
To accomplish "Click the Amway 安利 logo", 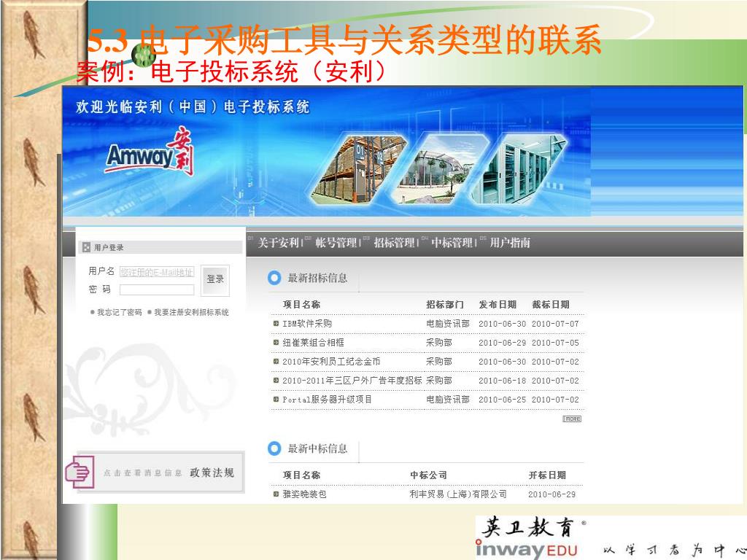I will tap(150, 152).
